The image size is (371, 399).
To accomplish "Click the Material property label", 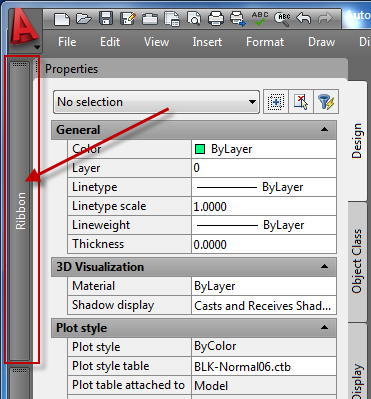I will tap(93, 286).
